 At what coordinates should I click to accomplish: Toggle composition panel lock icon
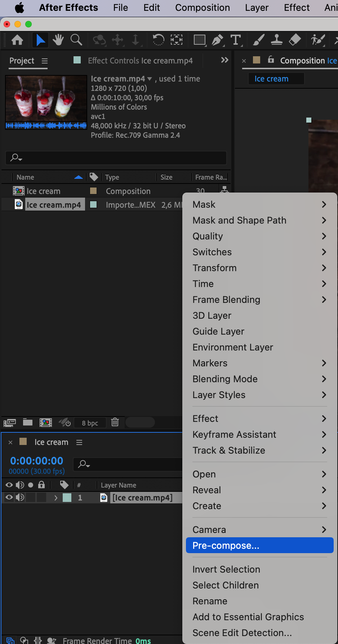click(x=271, y=60)
